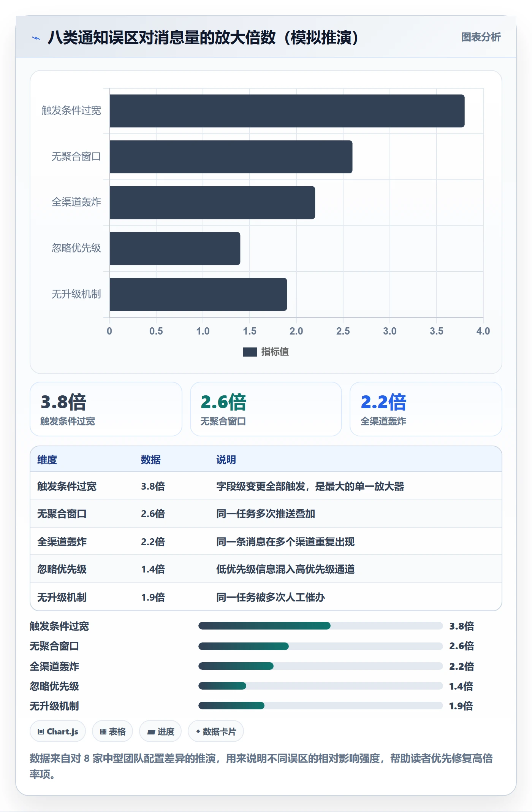Open the 2.6倍 无聚合窗口 data card

coord(266,409)
